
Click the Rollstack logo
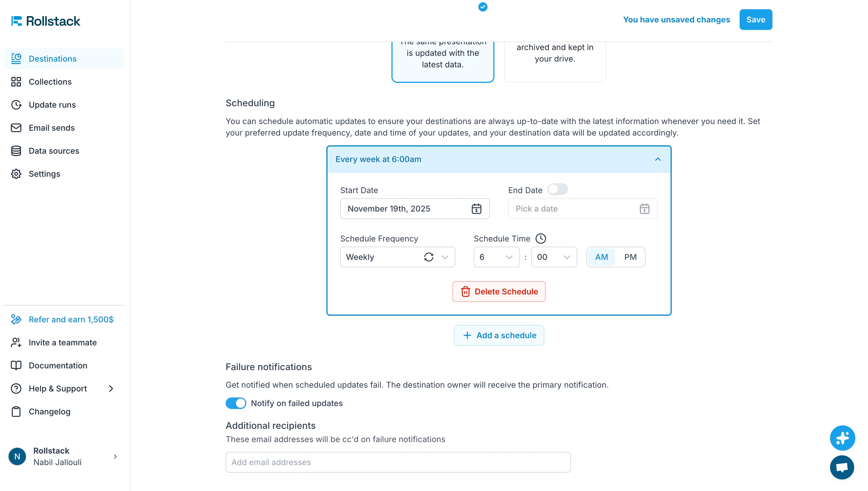tap(45, 21)
